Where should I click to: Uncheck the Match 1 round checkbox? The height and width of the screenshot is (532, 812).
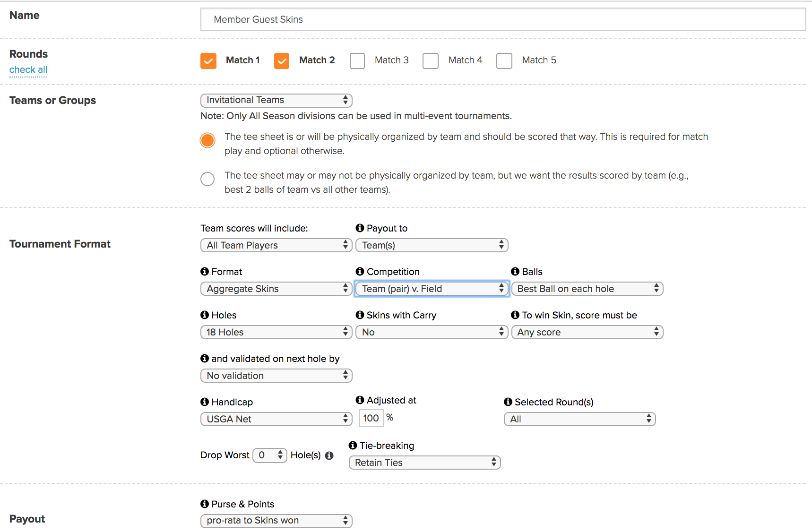click(x=208, y=61)
